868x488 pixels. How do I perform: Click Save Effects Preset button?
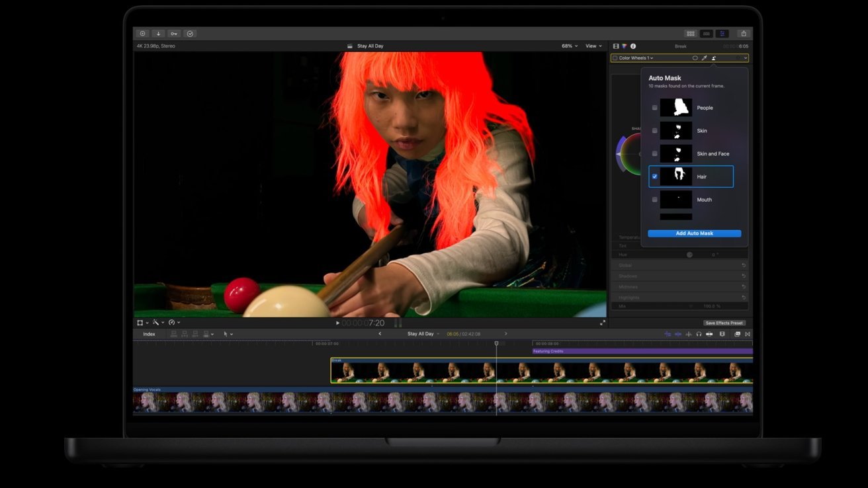pos(724,323)
